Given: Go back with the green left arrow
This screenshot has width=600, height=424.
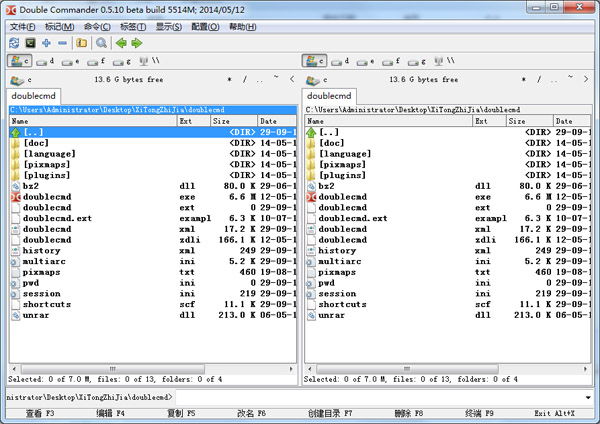Looking at the screenshot, I should 121,43.
